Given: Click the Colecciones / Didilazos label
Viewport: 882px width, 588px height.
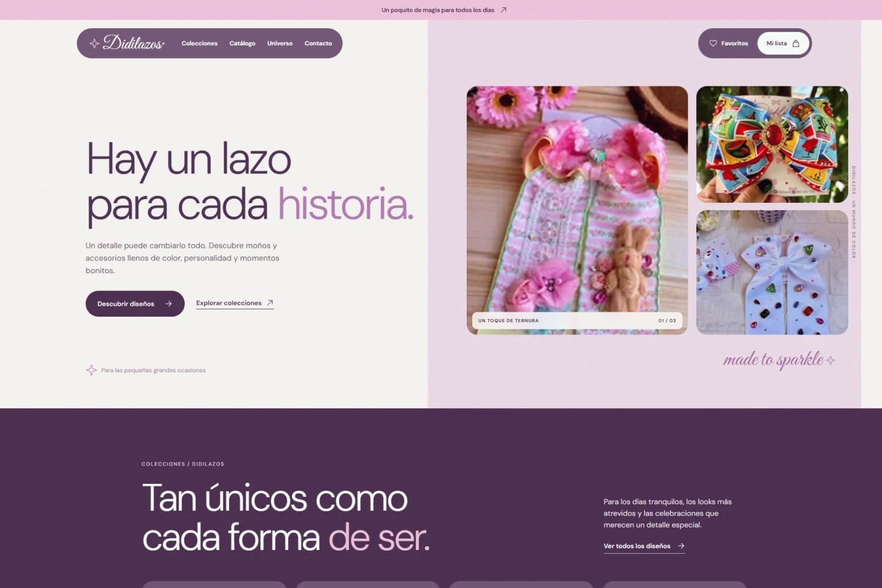Looking at the screenshot, I should [x=183, y=464].
